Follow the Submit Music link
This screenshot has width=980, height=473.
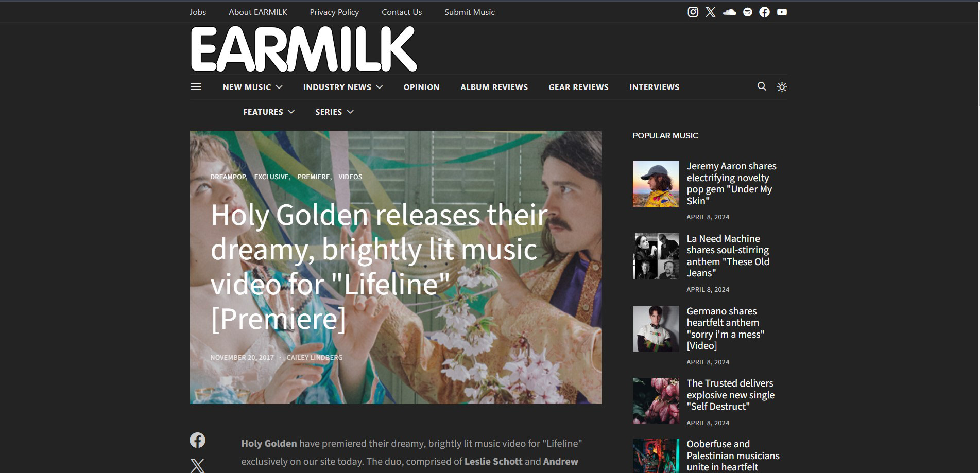[x=469, y=12]
